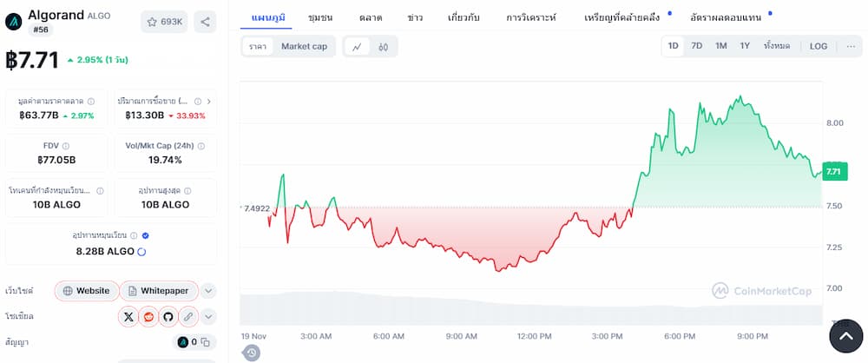The image size is (868, 363).
Task: Click info icon next to max supply label
Action: [187, 191]
